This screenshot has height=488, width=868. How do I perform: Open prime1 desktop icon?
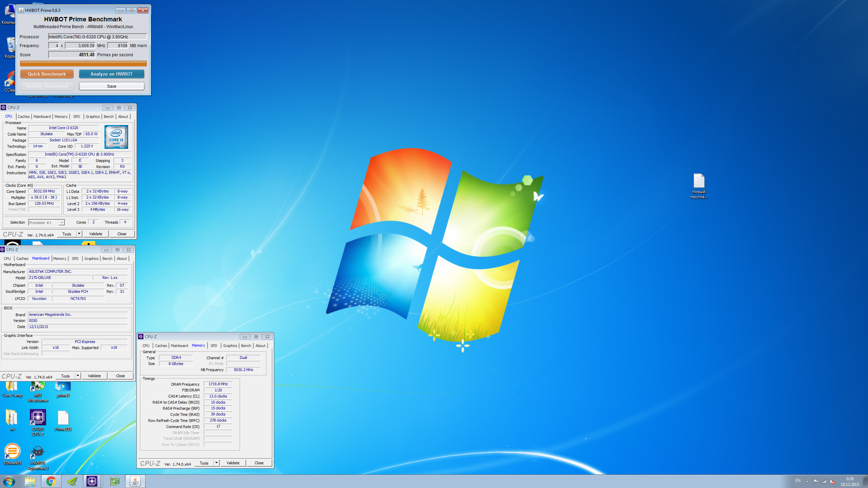[x=63, y=389]
